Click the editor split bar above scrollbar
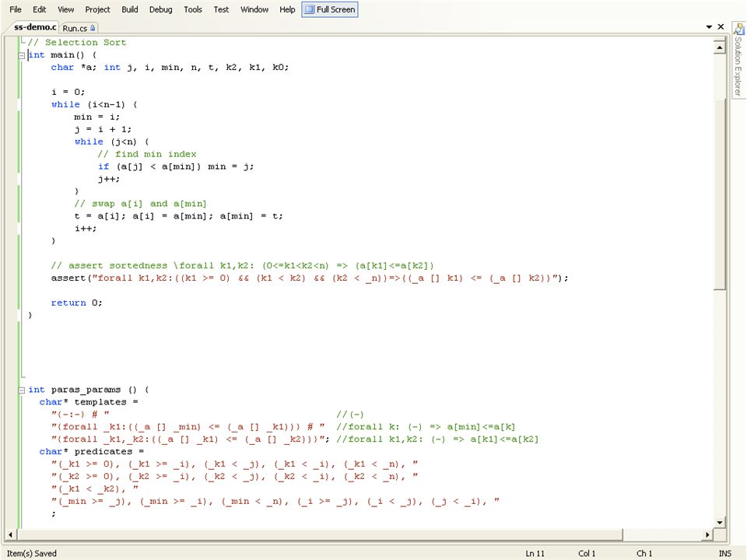The image size is (747, 560). 719,39
